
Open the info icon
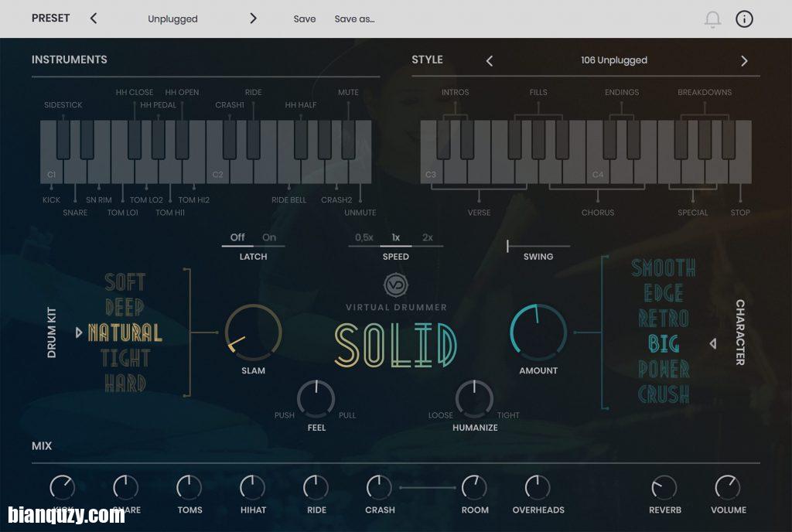coord(744,19)
